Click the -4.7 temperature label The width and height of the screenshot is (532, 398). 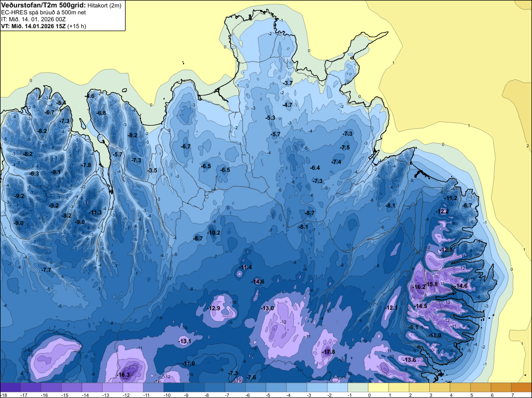click(287, 105)
